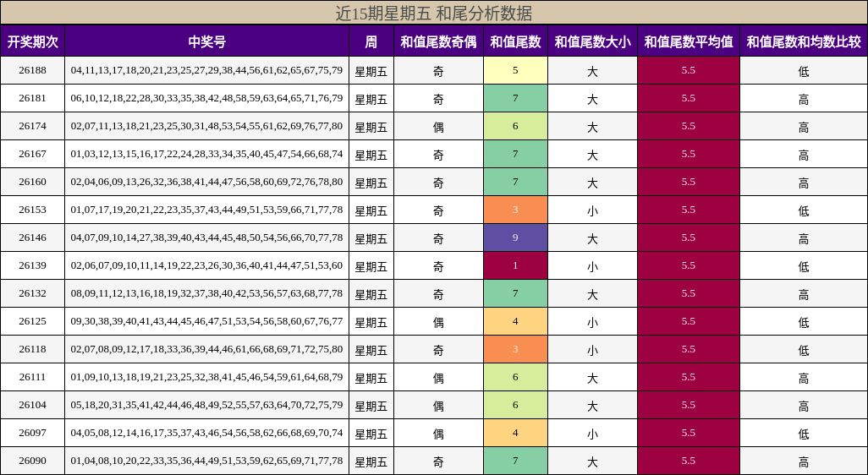
Task: Click the 大 size cell in row 26111
Action: (592, 379)
